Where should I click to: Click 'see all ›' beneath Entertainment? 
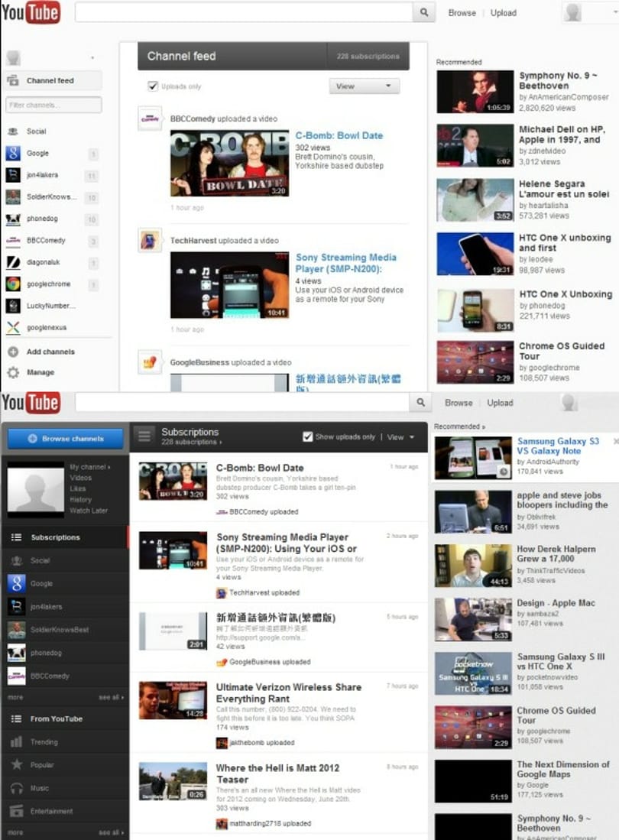[112, 832]
